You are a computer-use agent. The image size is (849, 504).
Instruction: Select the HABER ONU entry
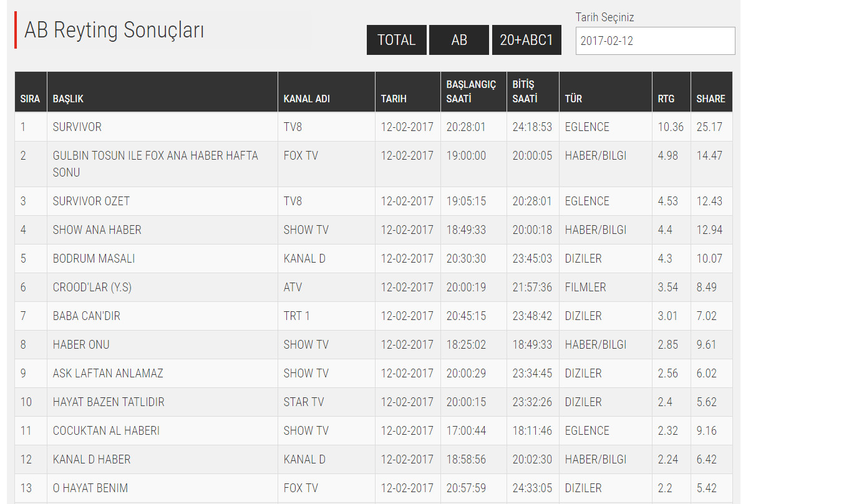point(81,345)
